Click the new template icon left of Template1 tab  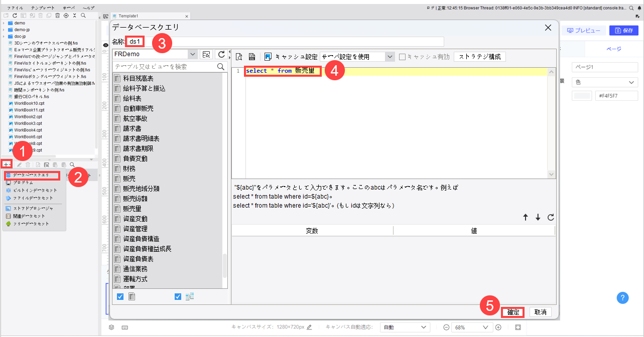point(105,16)
